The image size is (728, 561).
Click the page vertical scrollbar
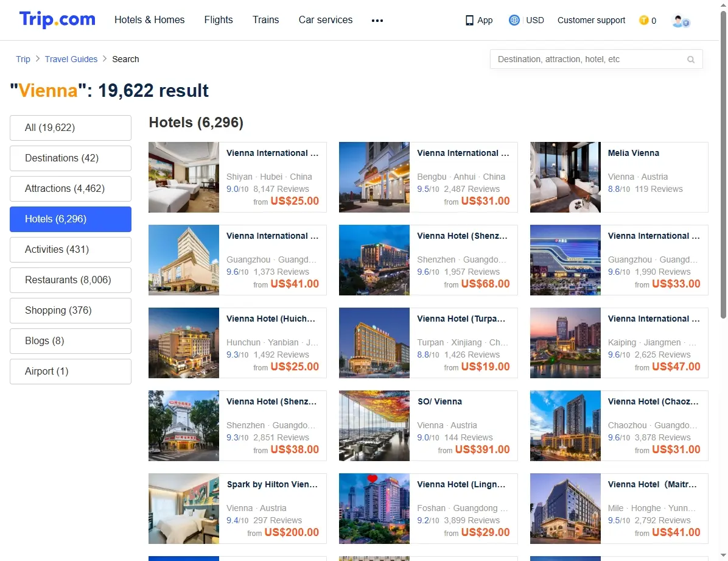pyautogui.click(x=723, y=165)
